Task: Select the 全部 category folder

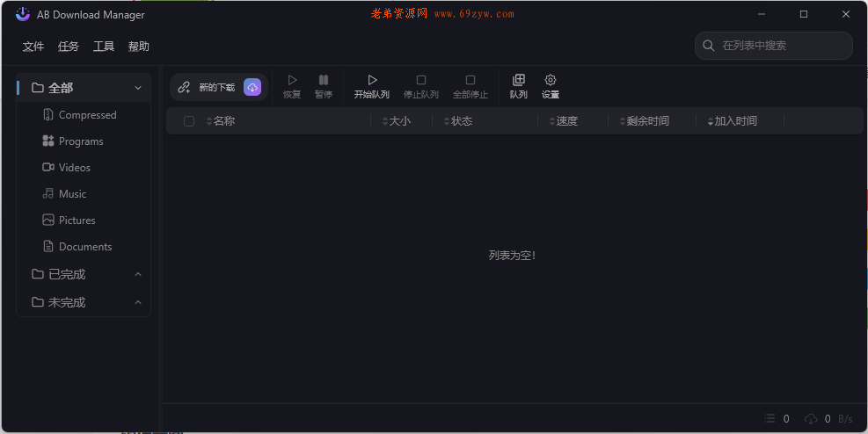Action: click(84, 88)
